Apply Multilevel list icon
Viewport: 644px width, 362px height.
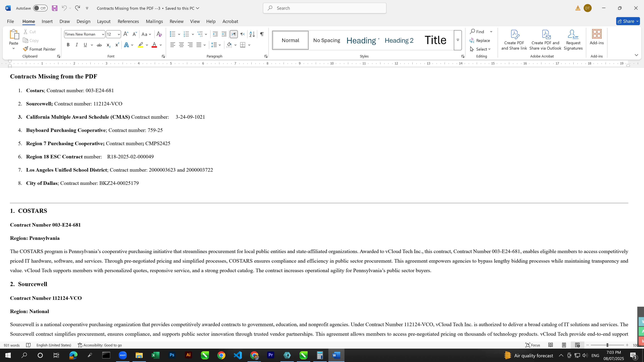coord(200,34)
